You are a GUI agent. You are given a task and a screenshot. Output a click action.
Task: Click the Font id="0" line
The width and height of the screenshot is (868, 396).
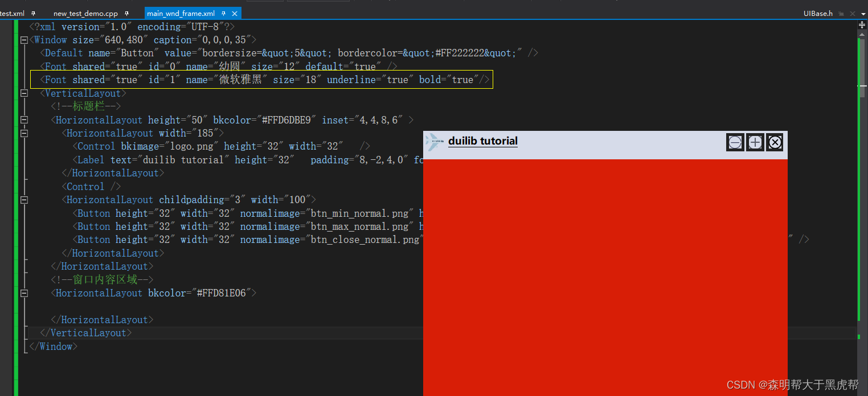pos(219,67)
